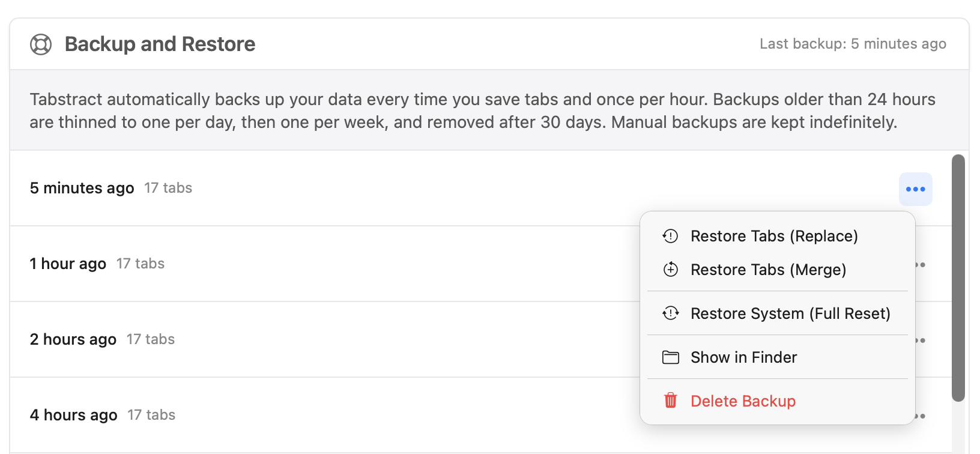Select Restore Tabs (Merge) option
Screen dimensions: 980x454
coord(769,270)
